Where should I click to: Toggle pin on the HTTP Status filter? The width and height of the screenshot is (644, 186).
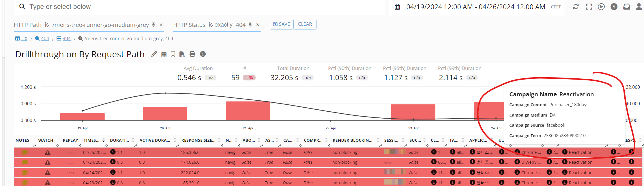250,25
